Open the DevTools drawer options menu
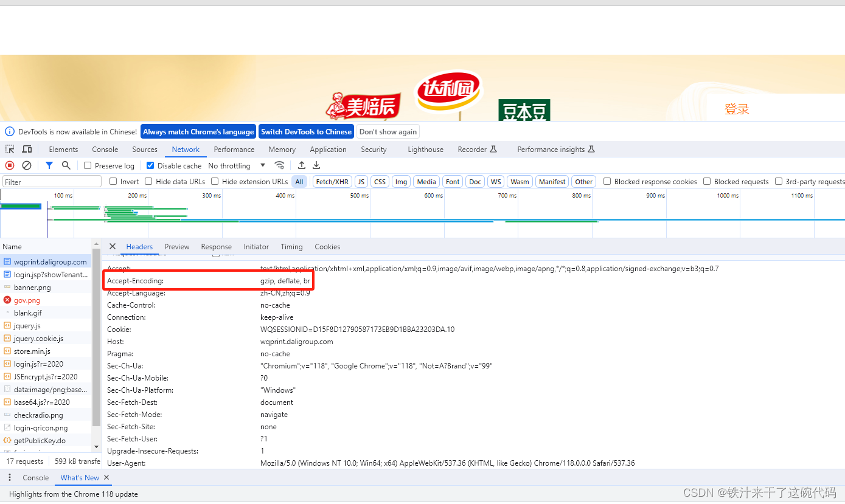 point(9,477)
